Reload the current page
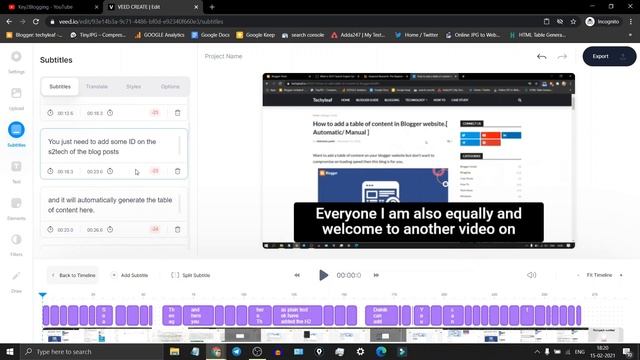Screen dimensions: 640x360 click(36, 22)
